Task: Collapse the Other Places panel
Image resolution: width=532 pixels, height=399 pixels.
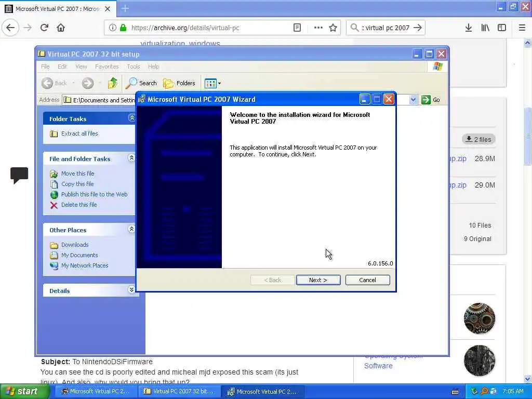Action: click(131, 229)
